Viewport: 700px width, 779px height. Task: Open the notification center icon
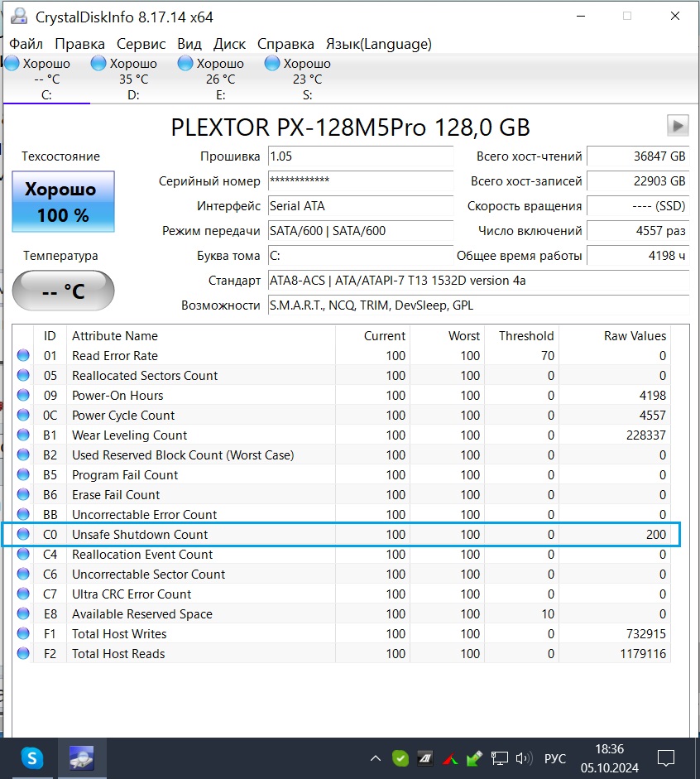click(x=666, y=758)
